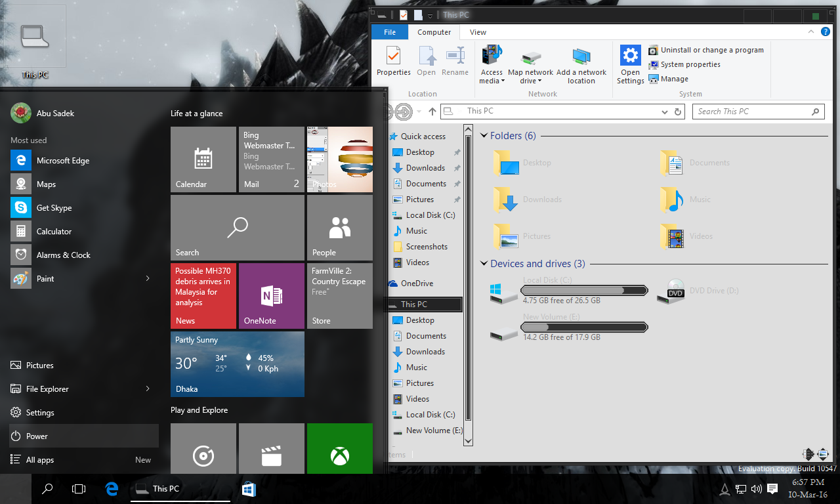Select New Volume (E:) in navigation pane
Viewport: 840px width, 504px height.
point(427,430)
